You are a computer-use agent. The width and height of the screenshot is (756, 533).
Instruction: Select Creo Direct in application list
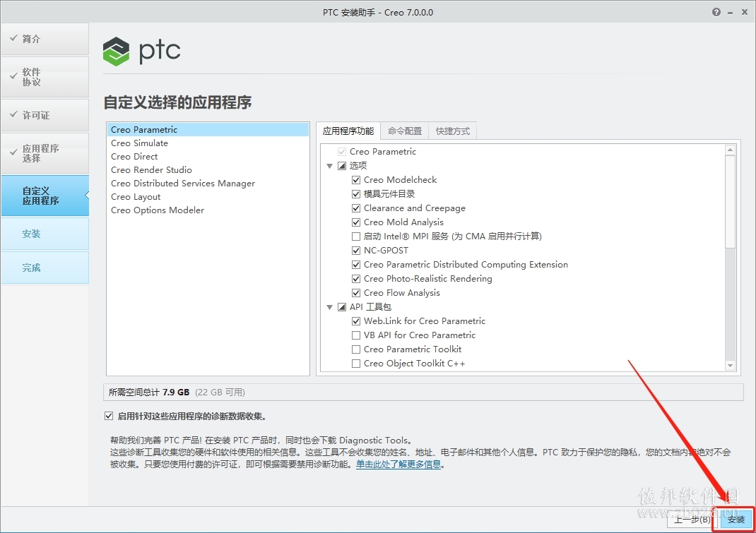(x=208, y=157)
